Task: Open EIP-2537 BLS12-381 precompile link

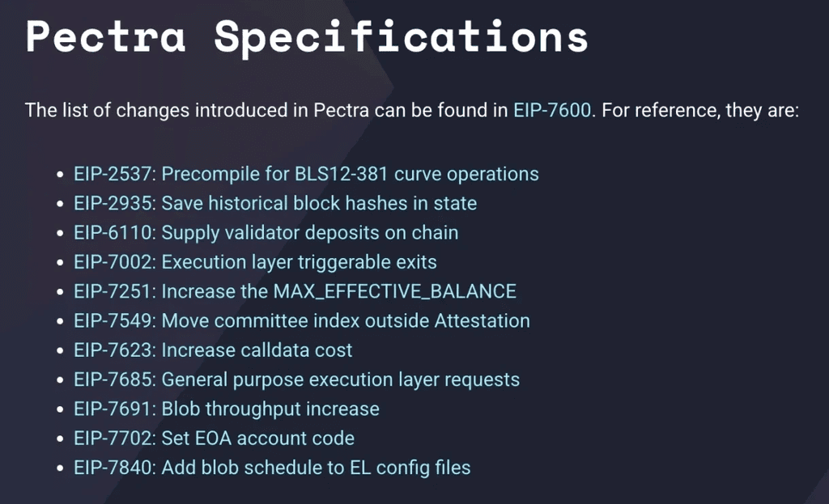Action: tap(306, 174)
